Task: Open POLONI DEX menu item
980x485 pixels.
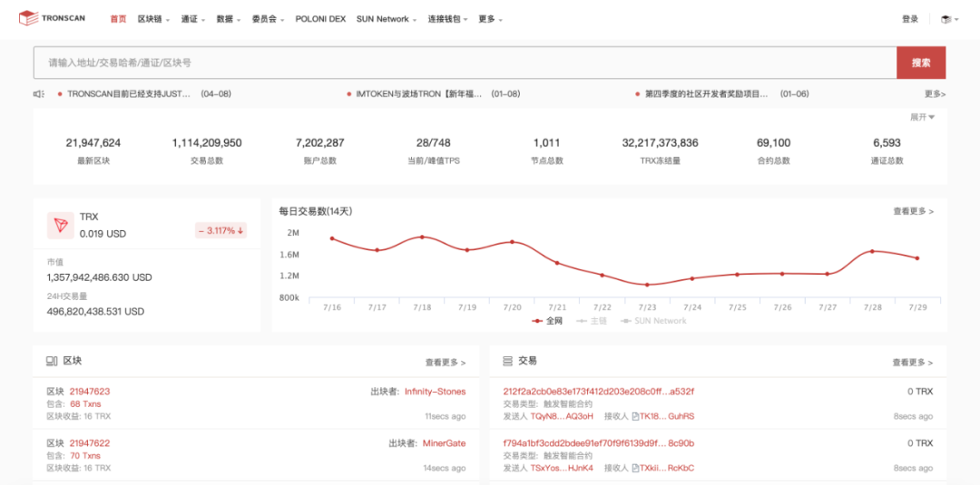Action: click(320, 19)
